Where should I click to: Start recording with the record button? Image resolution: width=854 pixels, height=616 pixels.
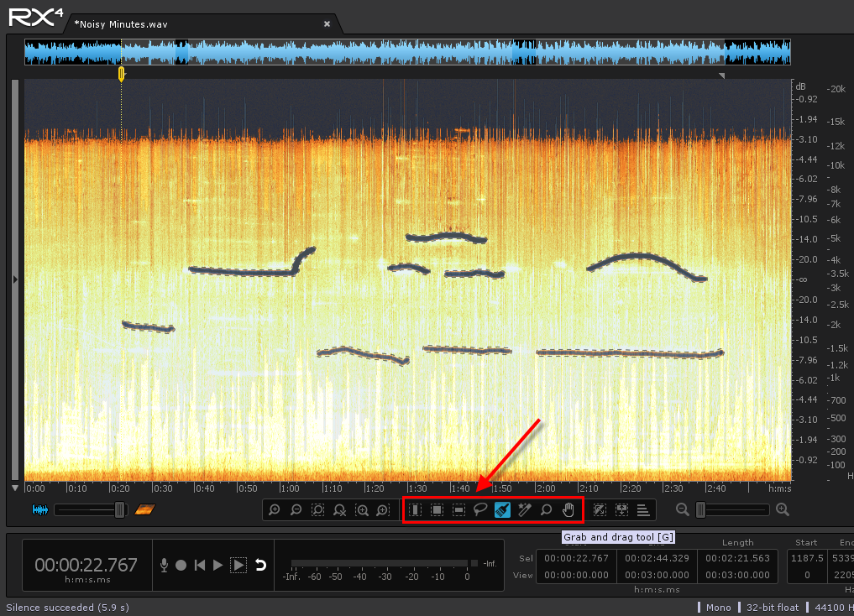181,566
